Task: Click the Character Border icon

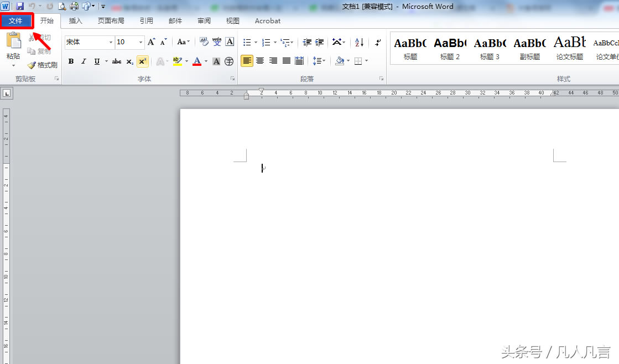Action: point(230,40)
